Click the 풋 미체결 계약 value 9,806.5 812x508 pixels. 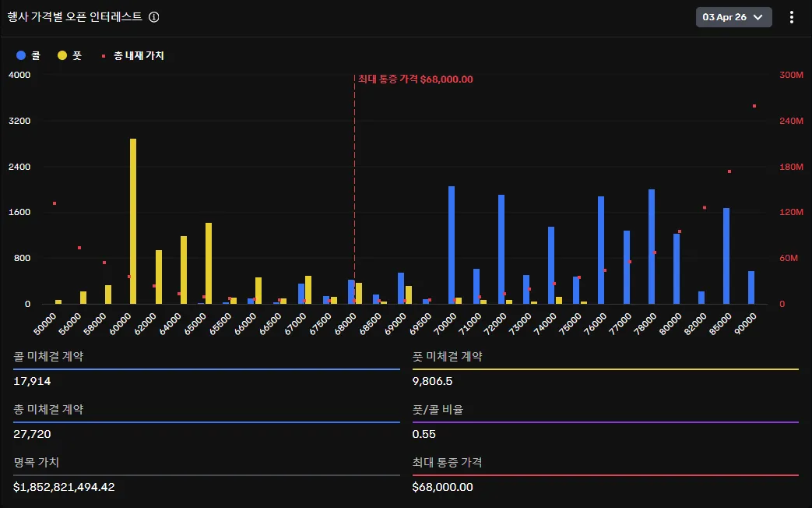[433, 381]
